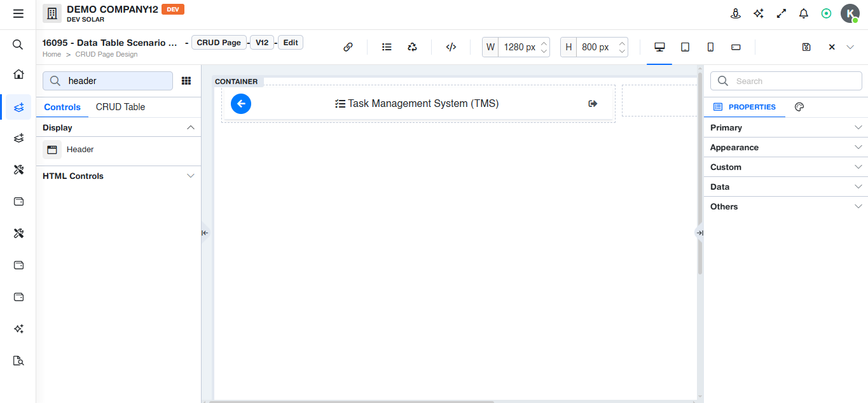Screen dimensions: 868x403
Task: Click the blue back arrow in header
Action: [x=241, y=103]
